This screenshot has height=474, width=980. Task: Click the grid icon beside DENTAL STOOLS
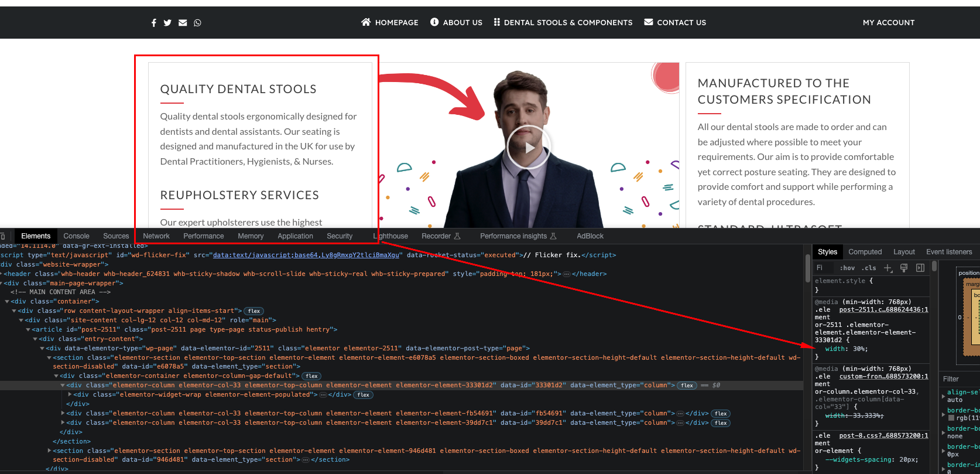[x=496, y=22]
